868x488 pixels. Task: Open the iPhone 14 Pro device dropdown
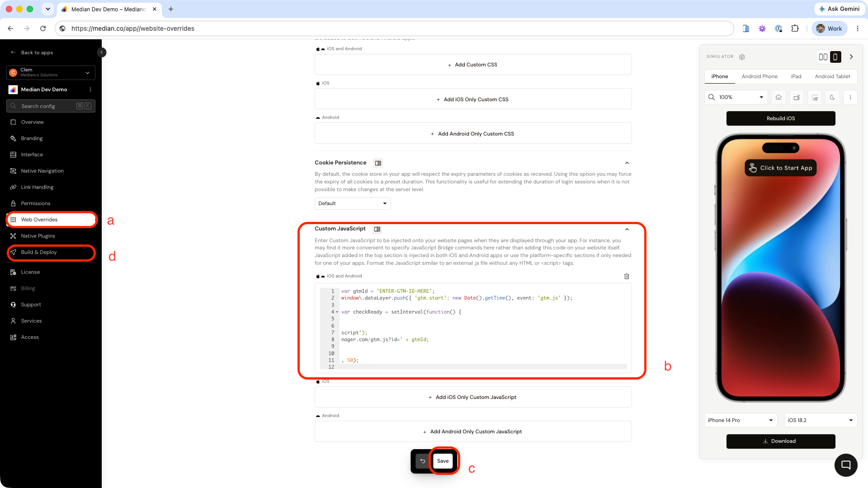coord(741,420)
